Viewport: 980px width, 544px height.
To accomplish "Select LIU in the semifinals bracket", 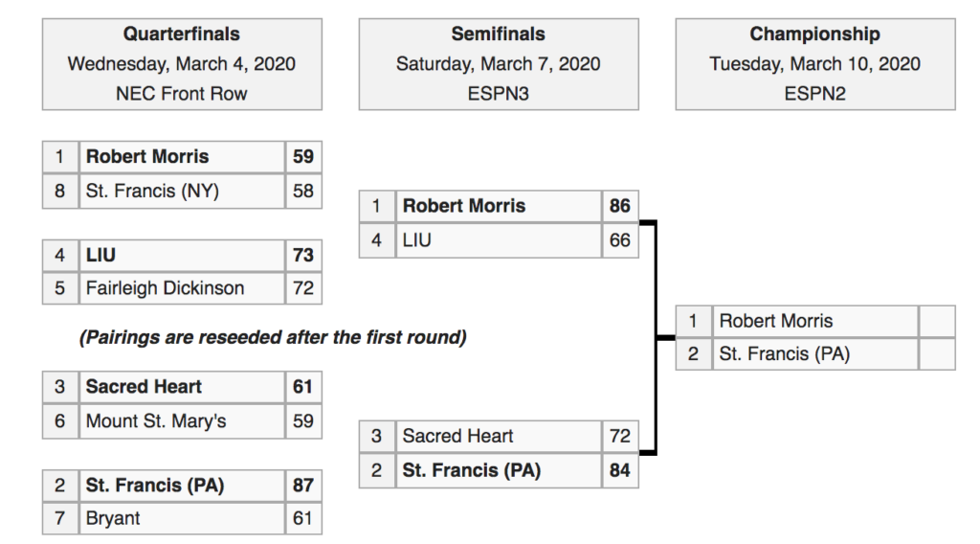I will click(x=498, y=240).
